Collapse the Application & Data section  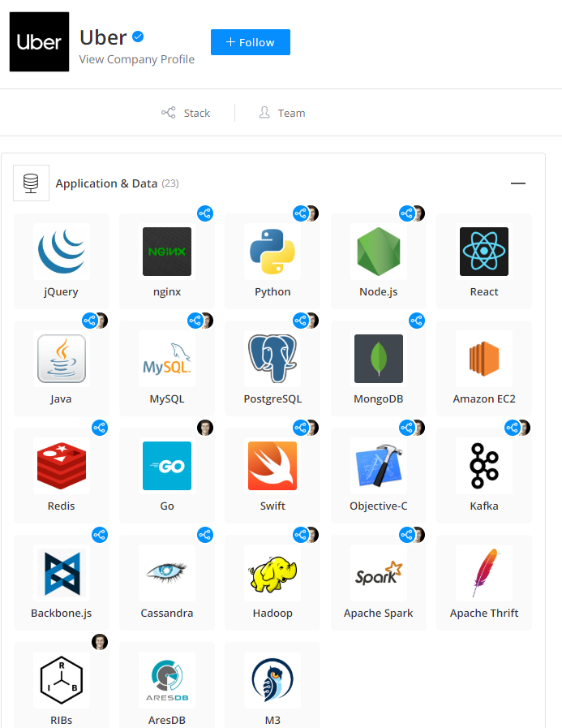(518, 183)
